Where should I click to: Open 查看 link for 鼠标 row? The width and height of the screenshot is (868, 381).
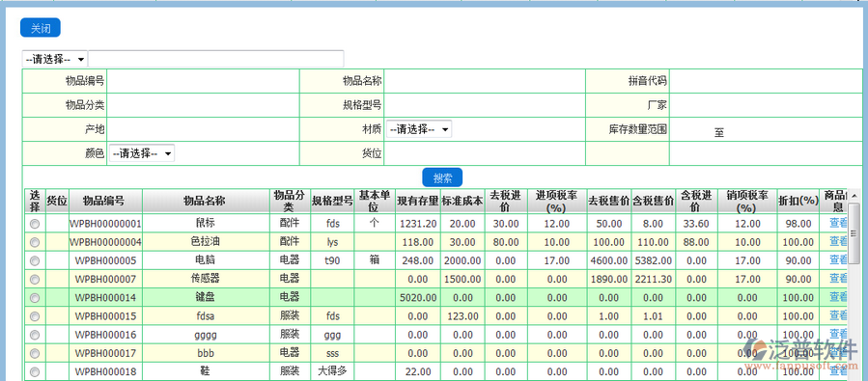coord(838,223)
